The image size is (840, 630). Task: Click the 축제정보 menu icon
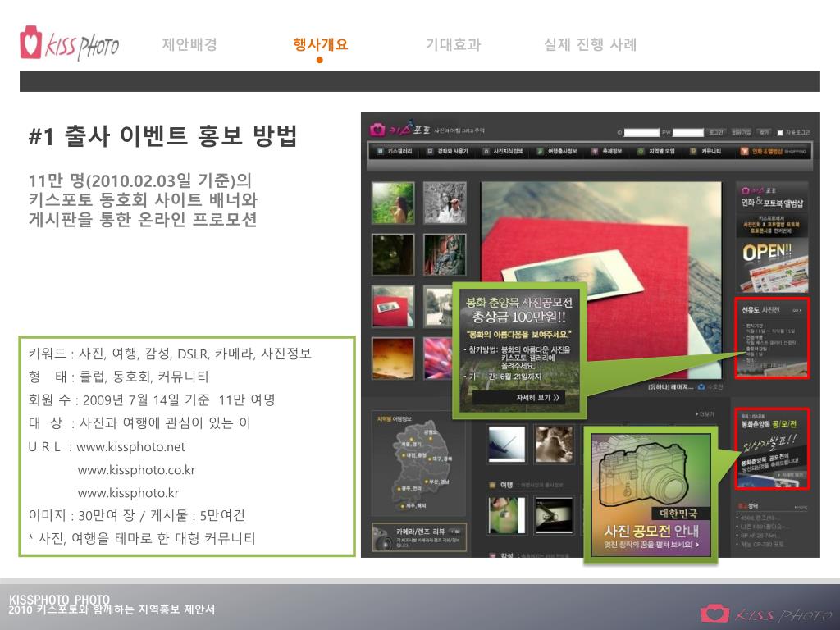[594, 152]
